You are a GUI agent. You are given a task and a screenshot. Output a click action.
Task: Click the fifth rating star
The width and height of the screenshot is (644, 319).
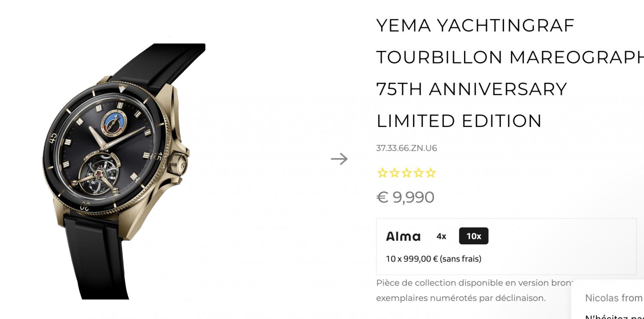(431, 173)
